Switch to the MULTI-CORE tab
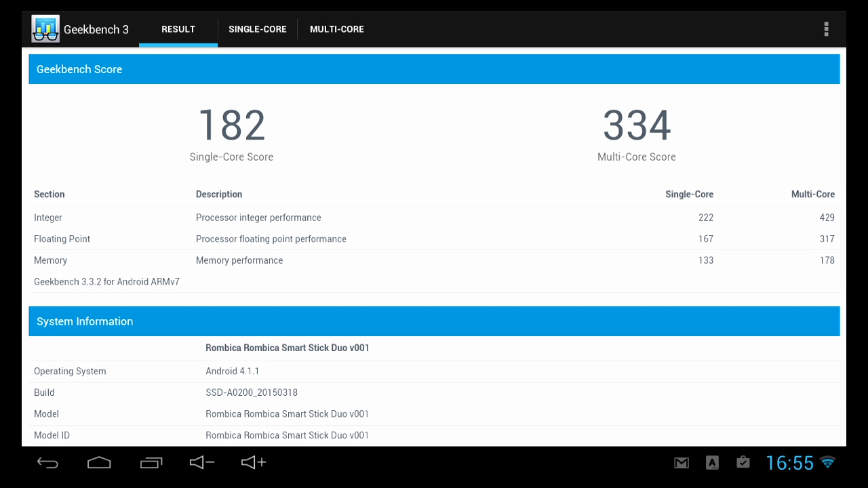 pos(337,29)
